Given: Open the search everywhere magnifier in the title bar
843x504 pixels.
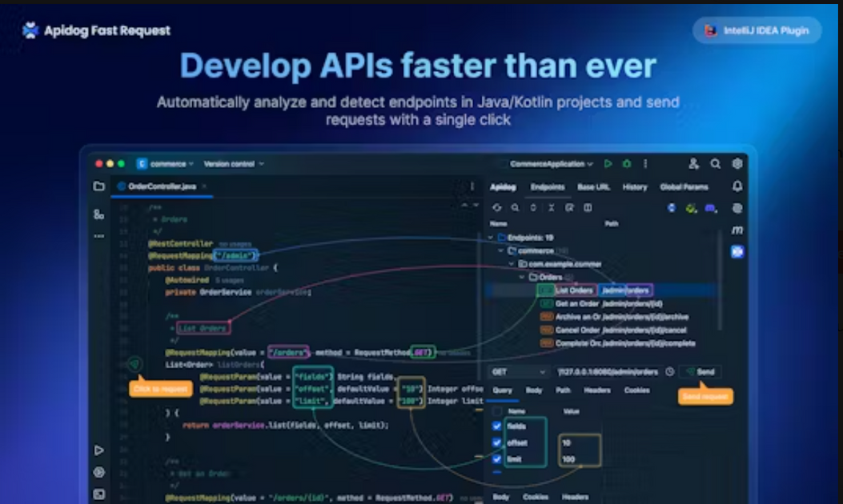Looking at the screenshot, I should (x=715, y=163).
